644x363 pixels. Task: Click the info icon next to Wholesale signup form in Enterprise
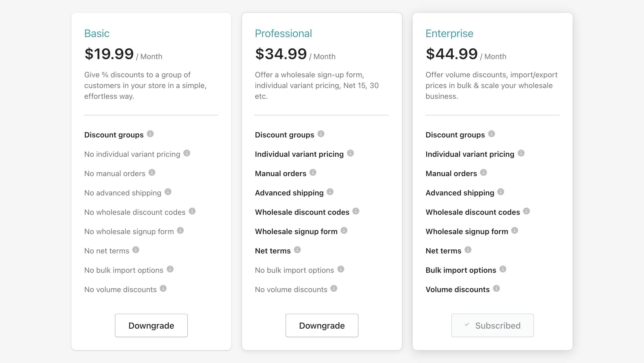coord(514,230)
